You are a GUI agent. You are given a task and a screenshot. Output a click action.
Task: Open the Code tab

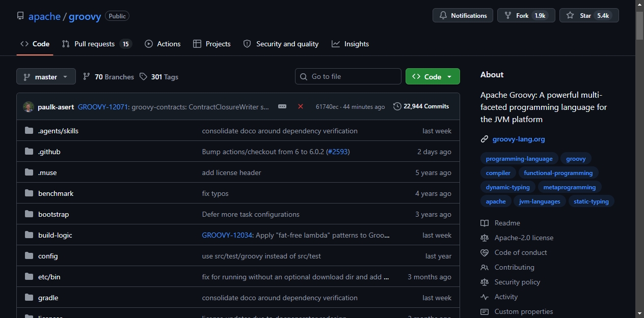click(35, 44)
